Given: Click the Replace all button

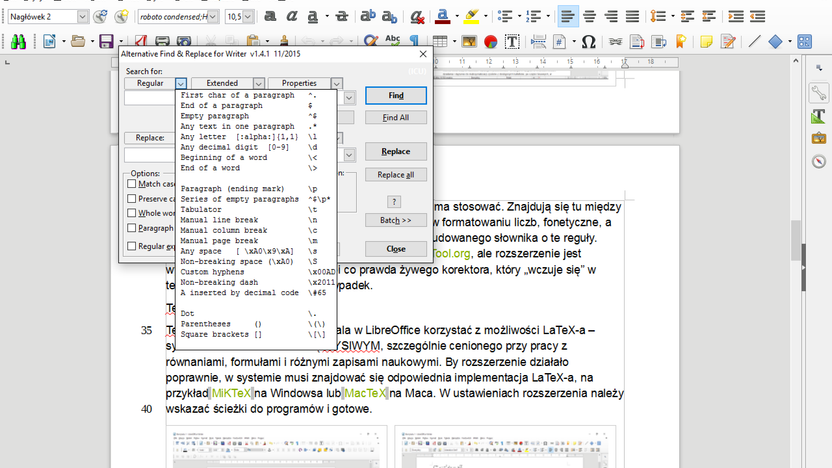Looking at the screenshot, I should 396,175.
